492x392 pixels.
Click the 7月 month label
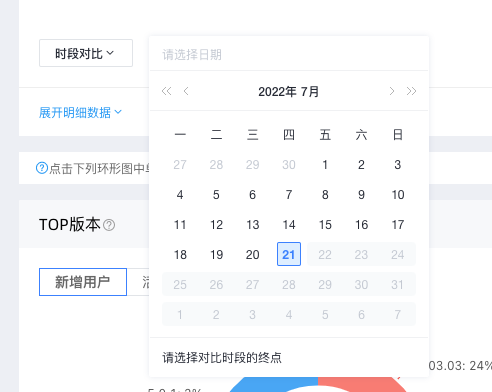click(x=310, y=92)
